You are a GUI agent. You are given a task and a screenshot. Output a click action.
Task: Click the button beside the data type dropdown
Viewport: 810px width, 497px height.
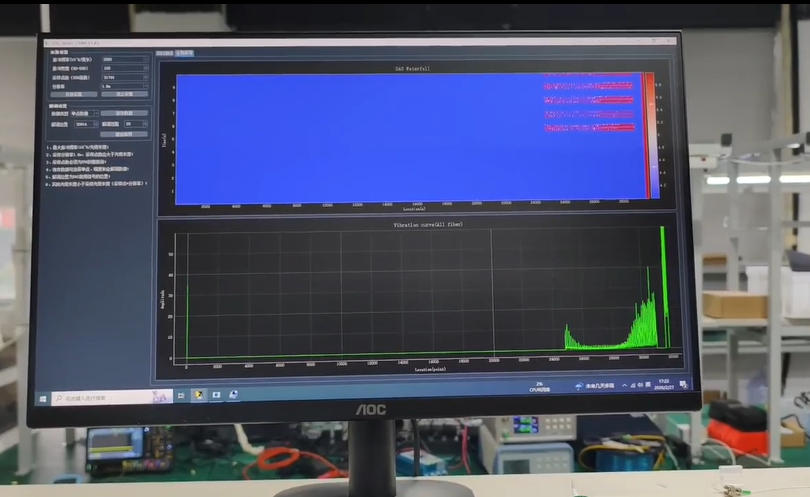[x=124, y=113]
